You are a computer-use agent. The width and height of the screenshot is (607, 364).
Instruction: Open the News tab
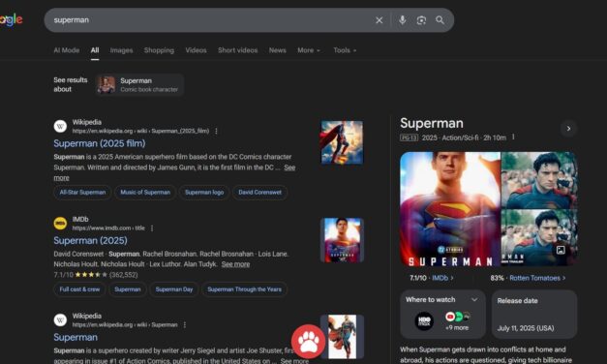click(x=278, y=50)
